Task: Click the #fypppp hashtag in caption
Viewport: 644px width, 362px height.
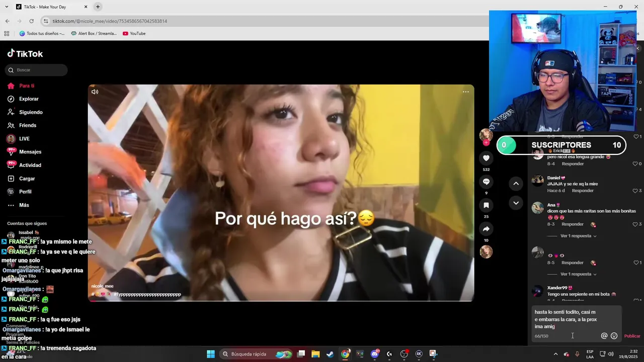Action: 147,294
